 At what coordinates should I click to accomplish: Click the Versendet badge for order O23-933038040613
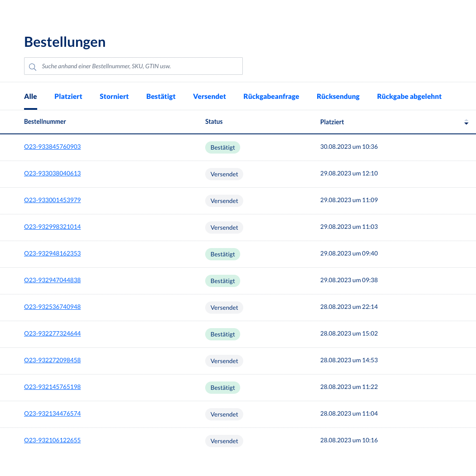224,174
